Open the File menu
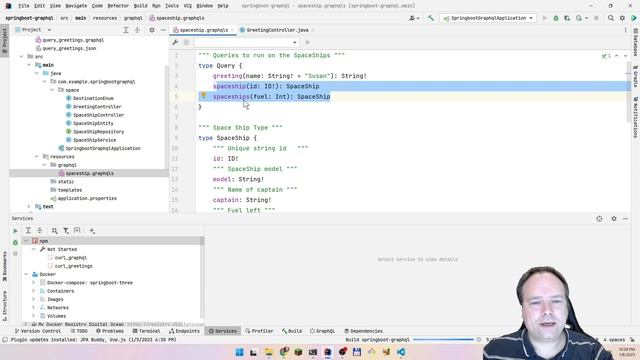 (x=24, y=6)
